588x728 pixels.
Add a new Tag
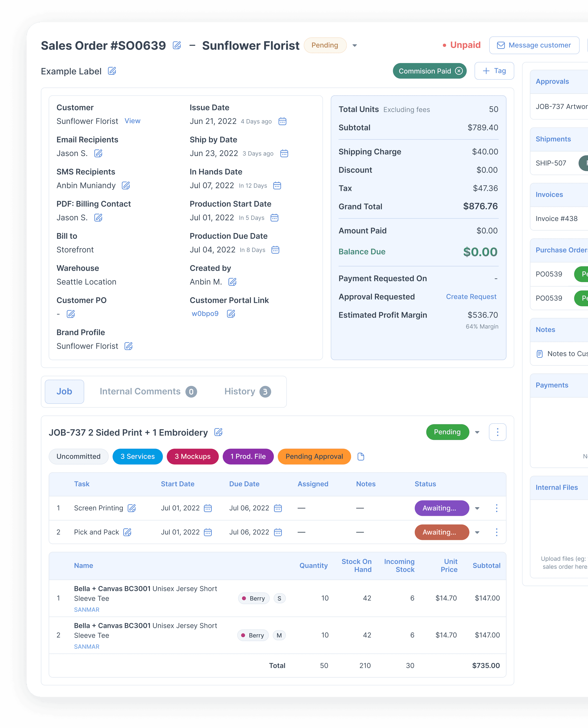pos(494,71)
